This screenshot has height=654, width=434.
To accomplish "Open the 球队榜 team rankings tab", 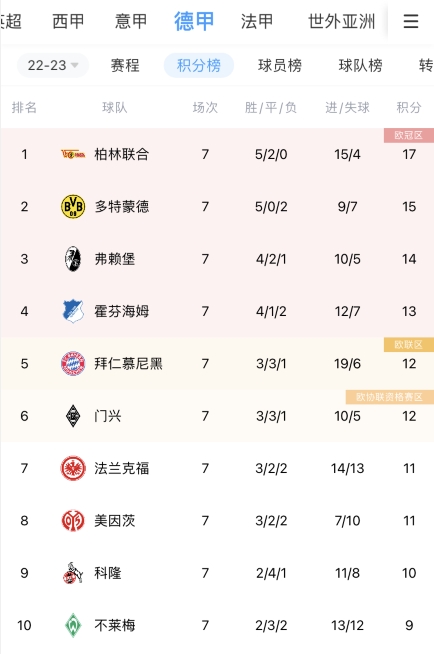I will 360,65.
